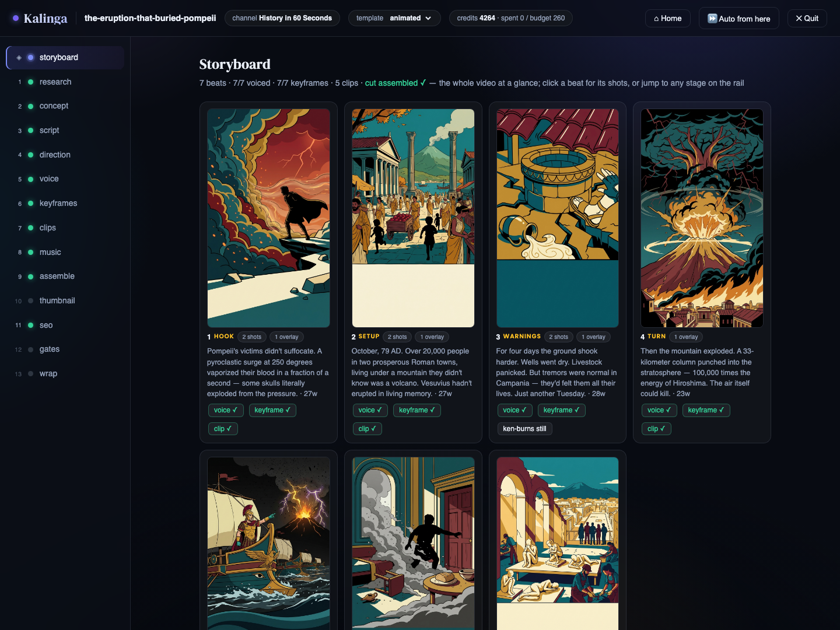Open the music stage
840x630 pixels.
65,253
